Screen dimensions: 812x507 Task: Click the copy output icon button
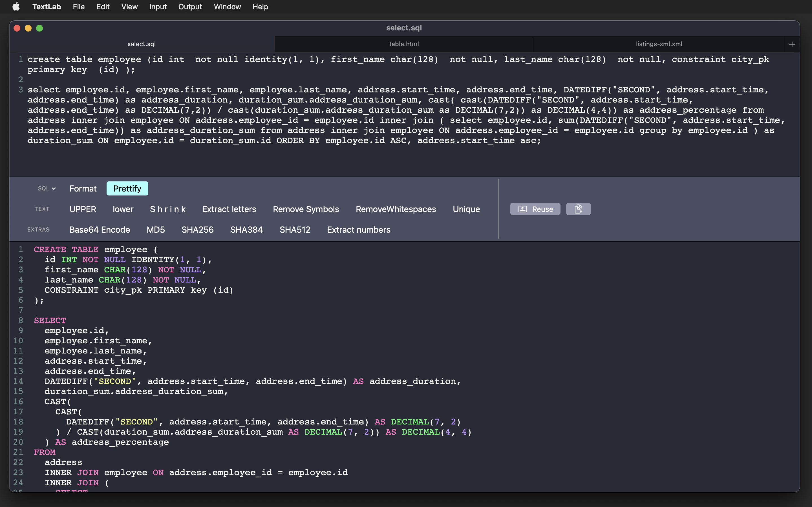click(x=578, y=209)
